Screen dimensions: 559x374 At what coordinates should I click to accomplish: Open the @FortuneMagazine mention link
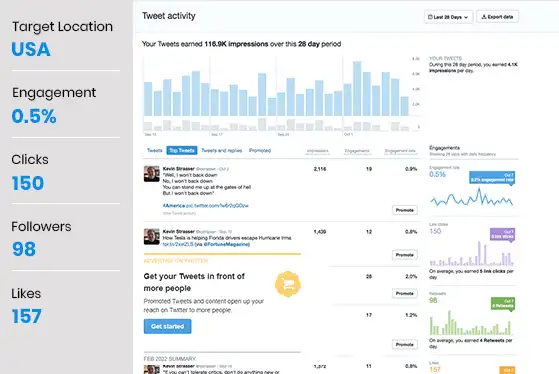(226, 244)
